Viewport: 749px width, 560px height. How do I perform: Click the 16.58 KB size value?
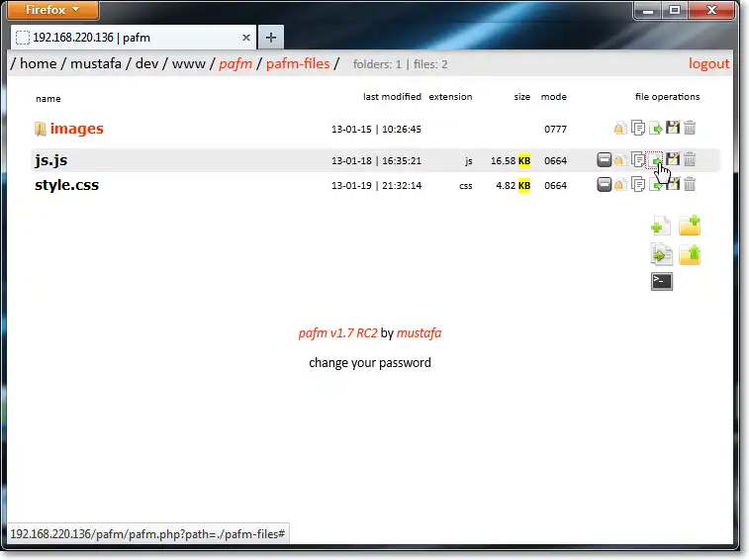511,160
